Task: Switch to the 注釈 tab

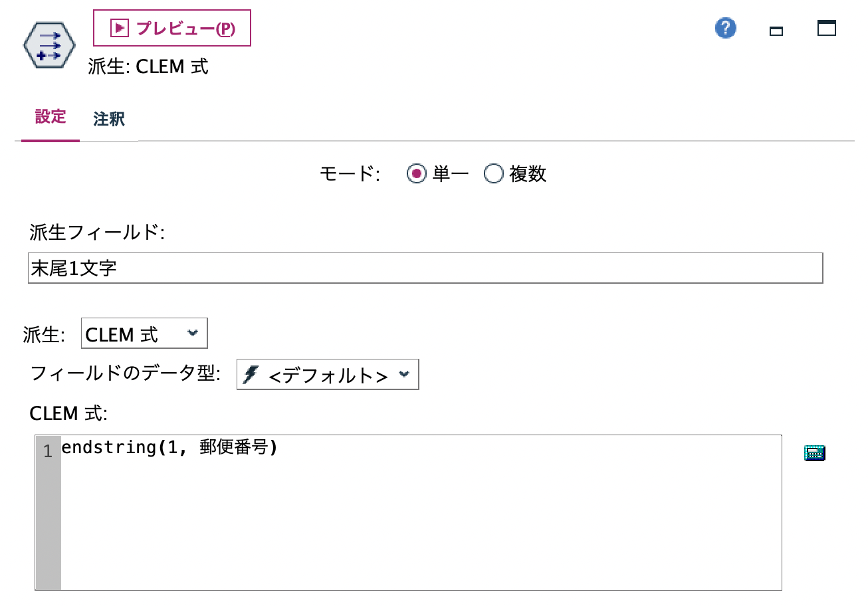Action: (x=108, y=118)
